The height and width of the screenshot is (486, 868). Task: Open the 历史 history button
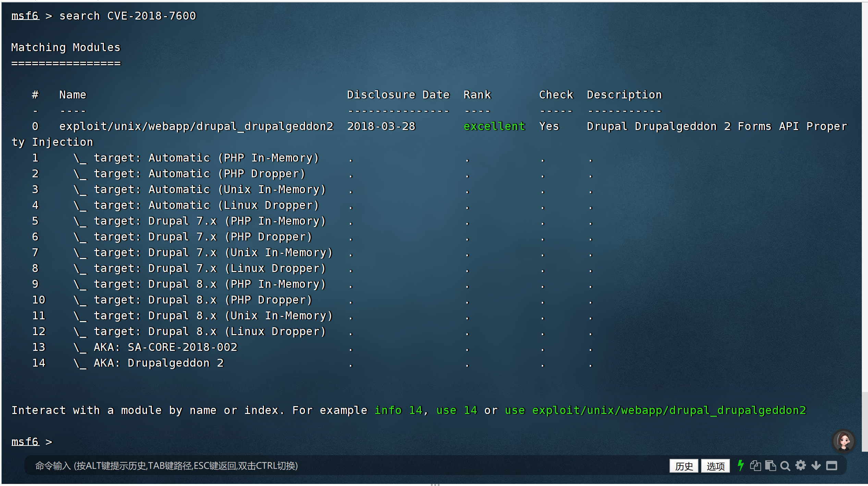point(684,466)
